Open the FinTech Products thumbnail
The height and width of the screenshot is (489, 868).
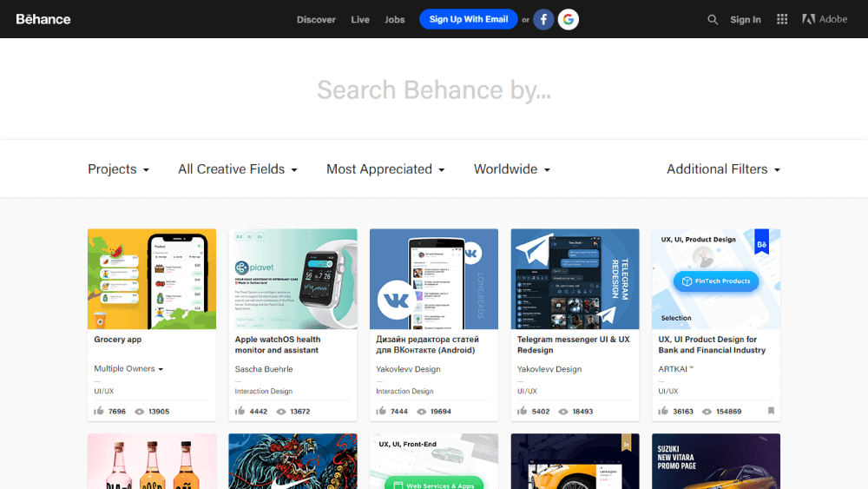[716, 279]
